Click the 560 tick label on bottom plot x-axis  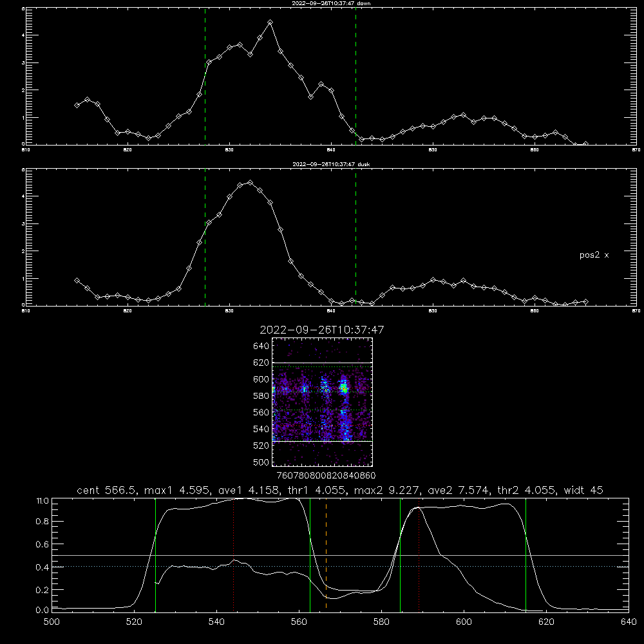coord(299,622)
